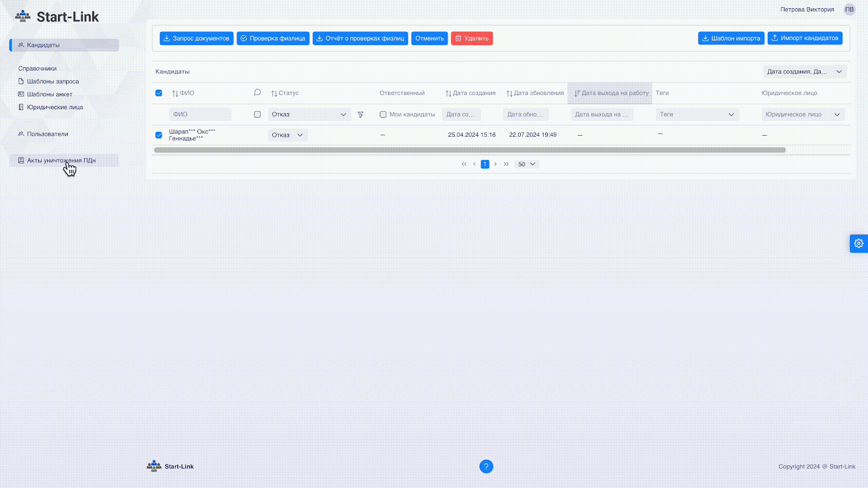Sort by Дата выхода на работу column

[611, 93]
